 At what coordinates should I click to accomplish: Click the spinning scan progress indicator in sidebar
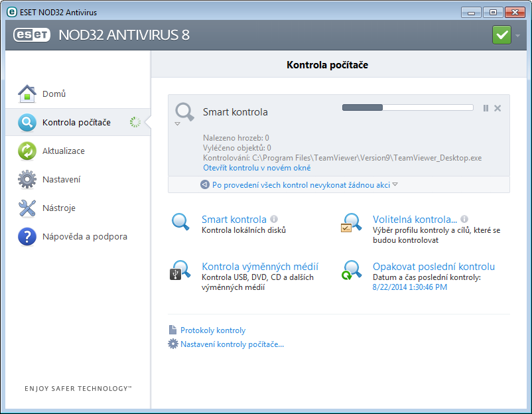coord(135,122)
